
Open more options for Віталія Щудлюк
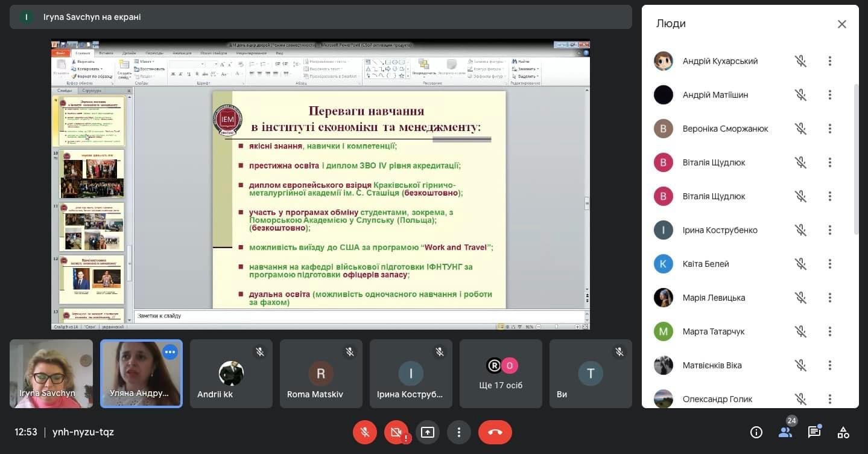pyautogui.click(x=830, y=162)
